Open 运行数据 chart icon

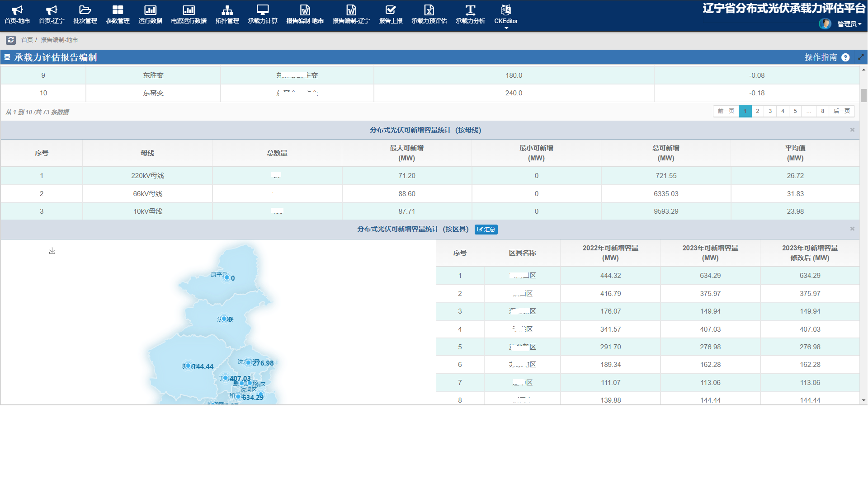150,10
